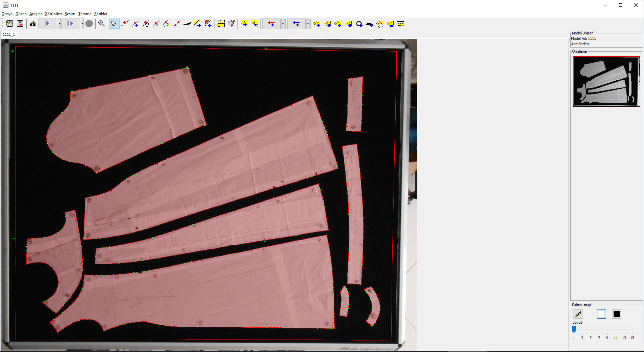
Task: Click the Boyut size slider handle
Action: point(574,329)
